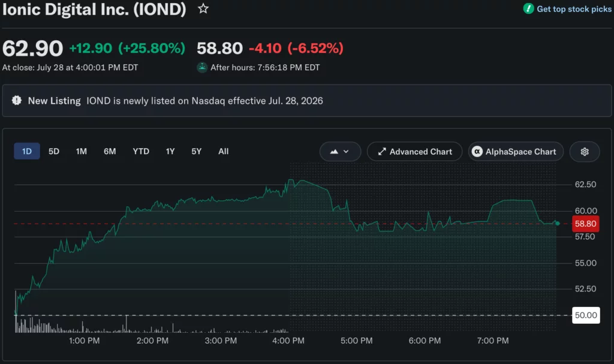Screen dimensions: 614x364
Task: Click the white 50.00 previous close label
Action: tap(586, 315)
